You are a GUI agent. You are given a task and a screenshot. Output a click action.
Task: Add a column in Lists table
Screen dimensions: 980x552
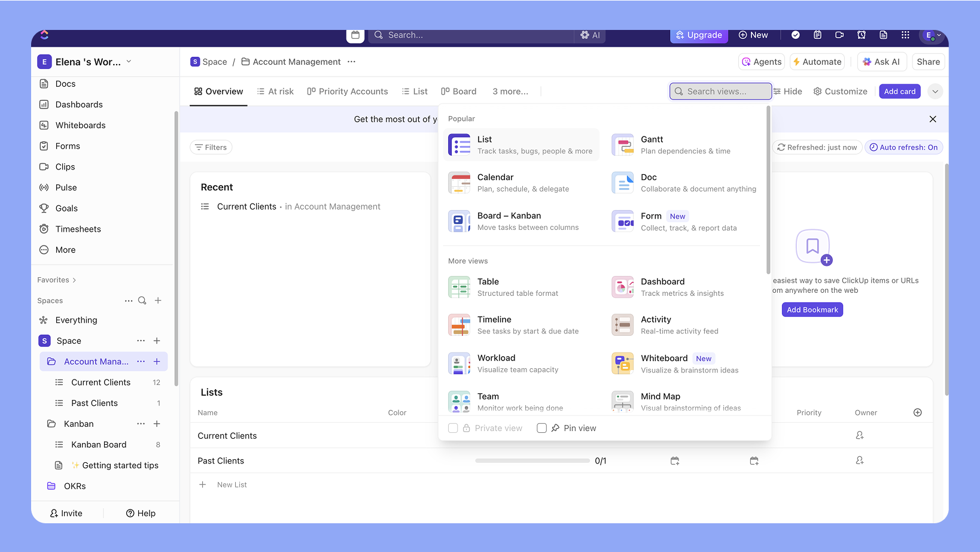point(918,413)
